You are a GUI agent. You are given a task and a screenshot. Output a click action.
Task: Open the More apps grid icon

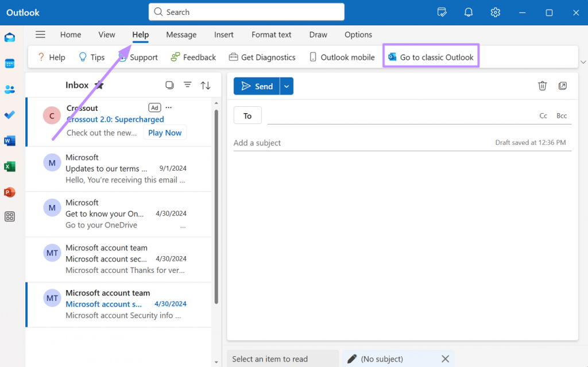[x=10, y=217]
